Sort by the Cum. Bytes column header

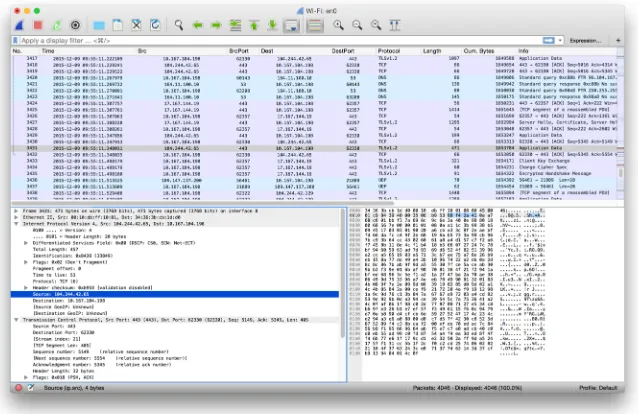coord(478,51)
